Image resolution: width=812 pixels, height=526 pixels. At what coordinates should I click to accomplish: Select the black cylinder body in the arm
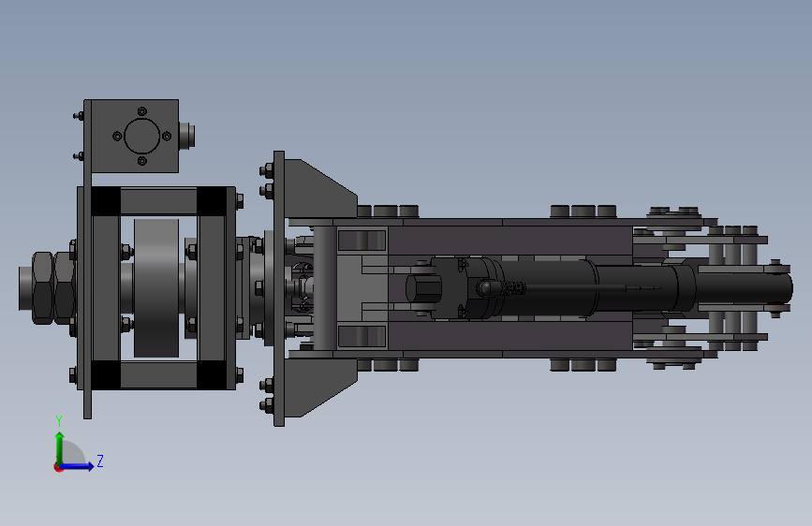pyautogui.click(x=546, y=286)
